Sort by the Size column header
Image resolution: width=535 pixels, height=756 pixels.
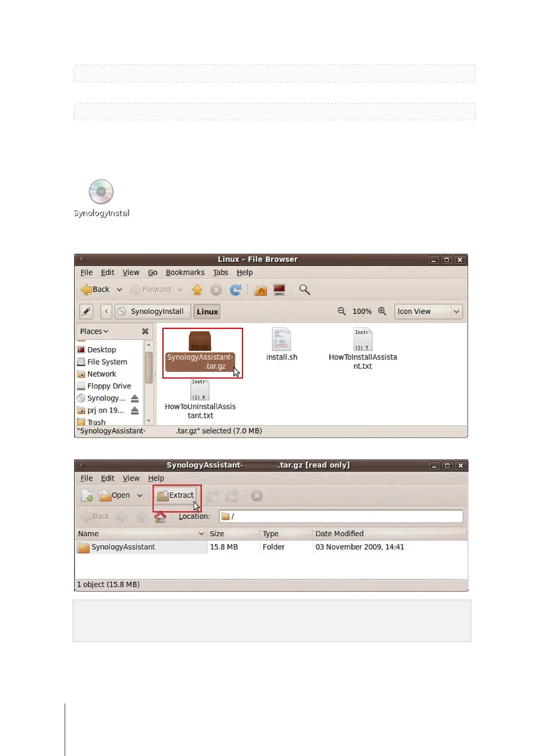(234, 534)
